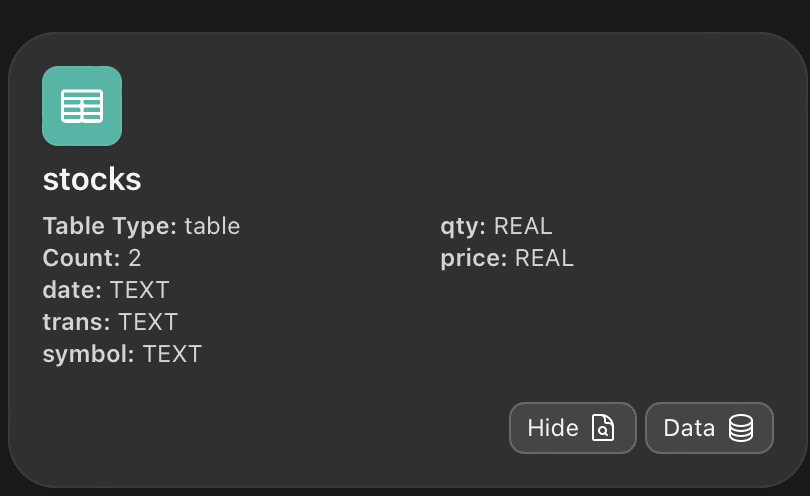Select the price column label
This screenshot has width=810, height=496.
[473, 258]
